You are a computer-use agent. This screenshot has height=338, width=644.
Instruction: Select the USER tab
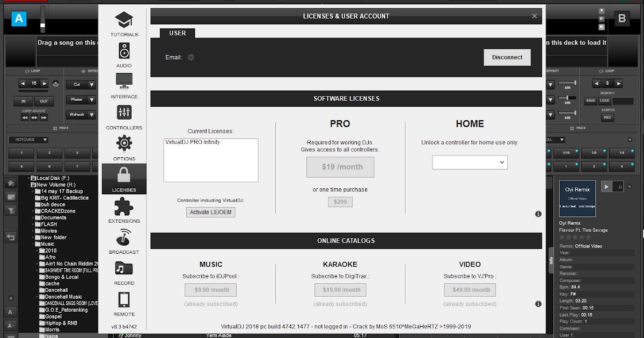pyautogui.click(x=178, y=33)
